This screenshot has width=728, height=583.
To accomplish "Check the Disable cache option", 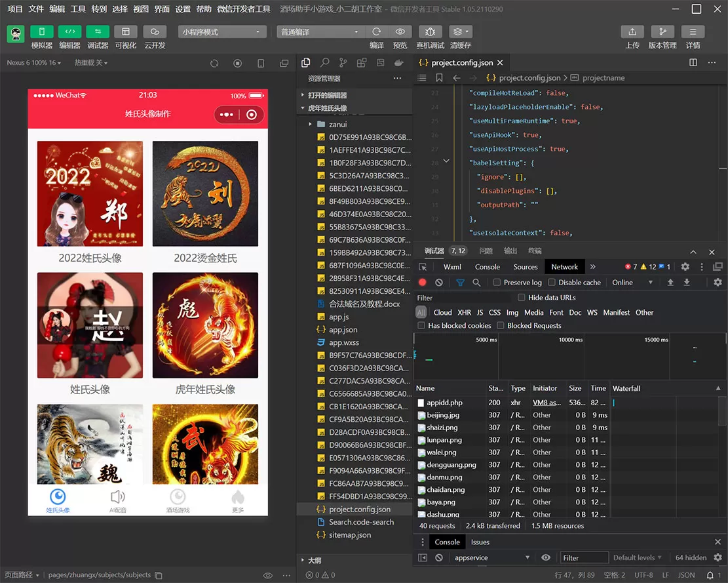I will pyautogui.click(x=552, y=283).
